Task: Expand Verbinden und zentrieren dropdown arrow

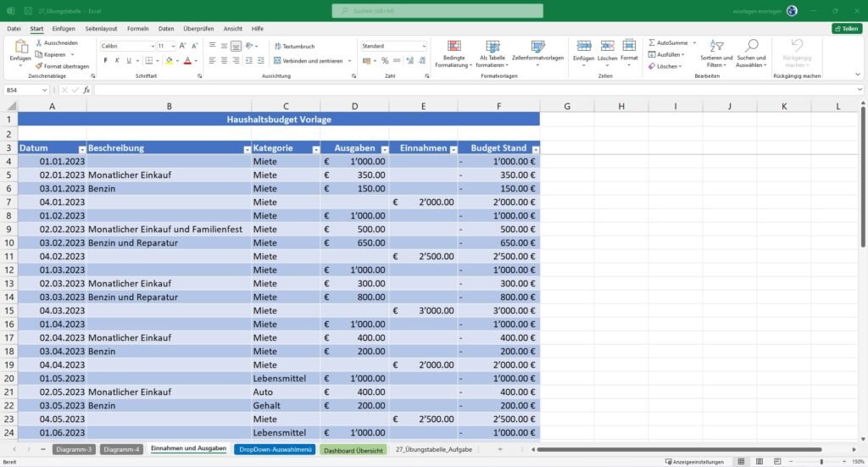Action: (x=350, y=61)
